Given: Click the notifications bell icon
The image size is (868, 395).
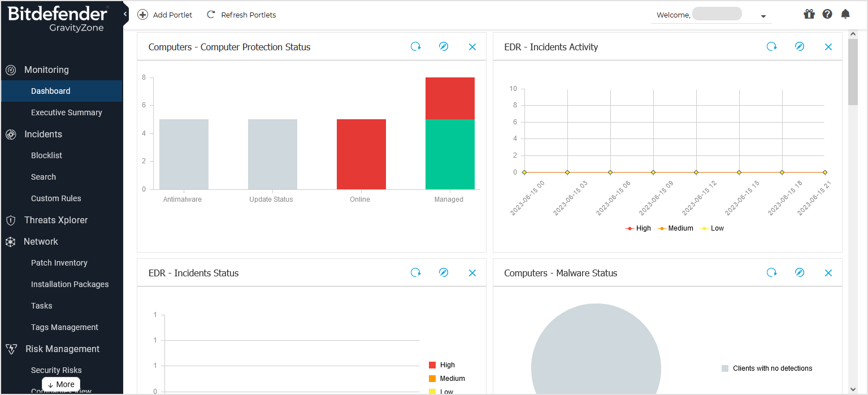Looking at the screenshot, I should coord(845,14).
